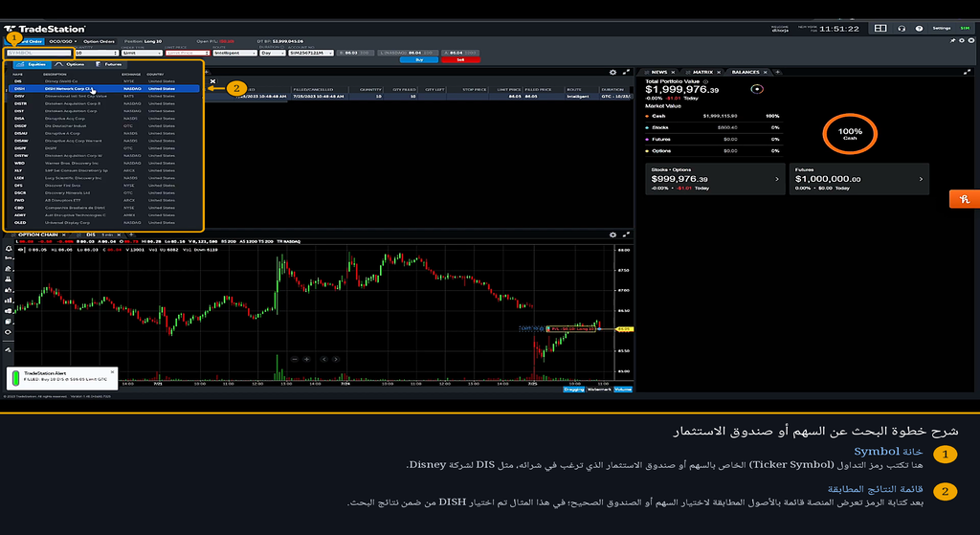This screenshot has width=980, height=535.
Task: Switch to the DIS 5 min chart tab
Action: click(99, 234)
